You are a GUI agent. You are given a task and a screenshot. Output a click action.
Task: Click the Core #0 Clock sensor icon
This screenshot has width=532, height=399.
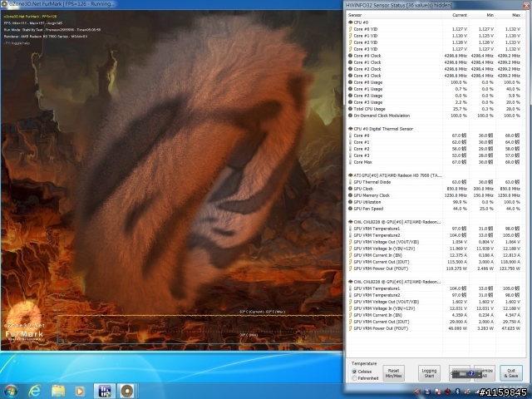pos(350,56)
